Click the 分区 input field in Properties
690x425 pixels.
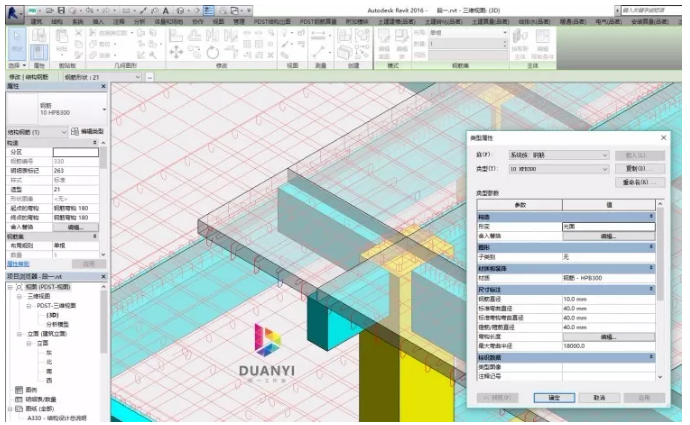76,152
